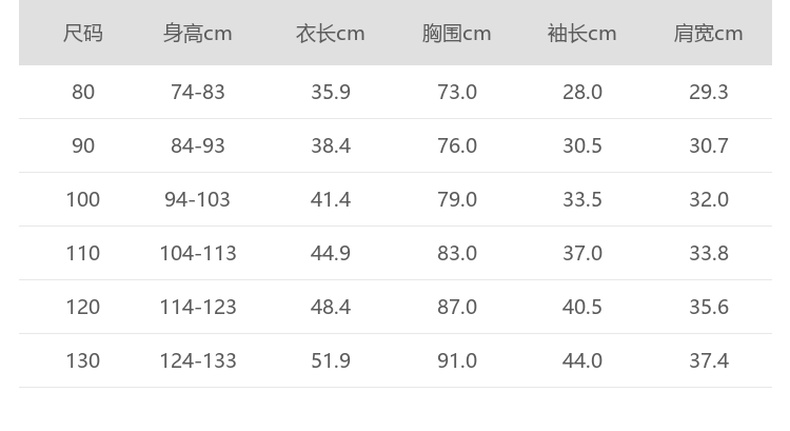Select the 衣长cm header cell
This screenshot has height=431, width=790.
[330, 34]
